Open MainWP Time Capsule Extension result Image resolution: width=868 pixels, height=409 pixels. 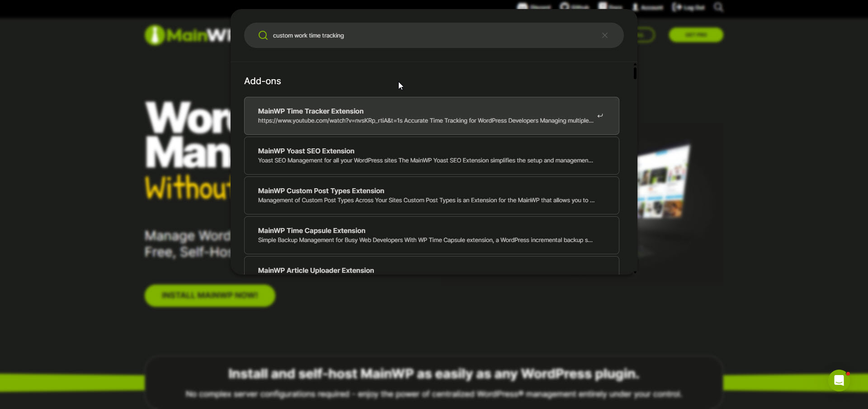tap(432, 235)
